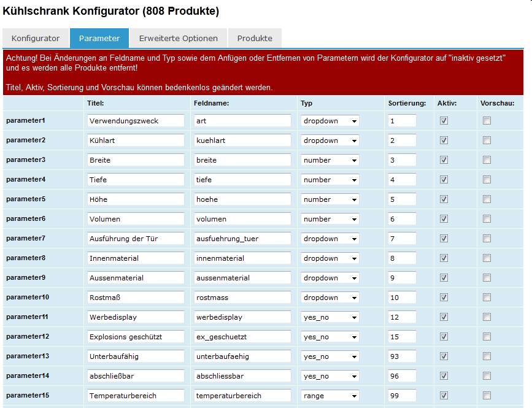Click the active Parameter tab
Screen dimensions: 532x408
99,38
